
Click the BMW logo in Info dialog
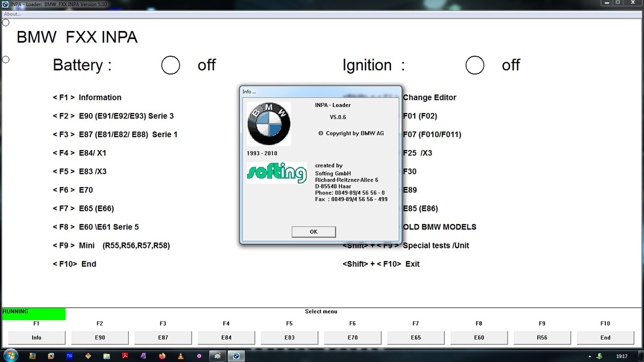[x=269, y=124]
